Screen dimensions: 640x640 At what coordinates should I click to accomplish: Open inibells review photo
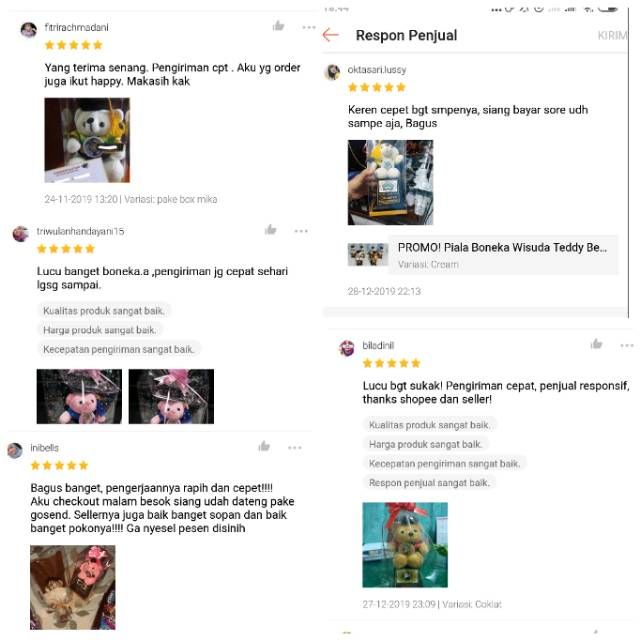click(73, 587)
